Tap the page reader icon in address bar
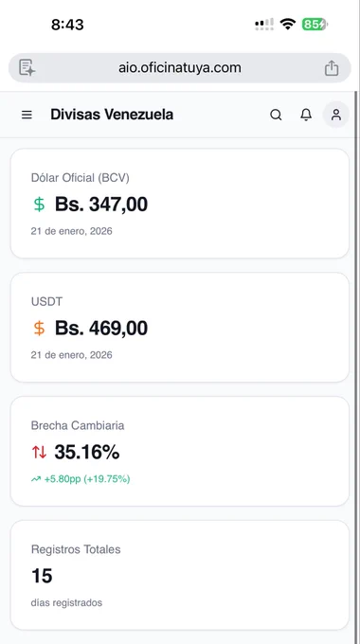 pos(27,67)
